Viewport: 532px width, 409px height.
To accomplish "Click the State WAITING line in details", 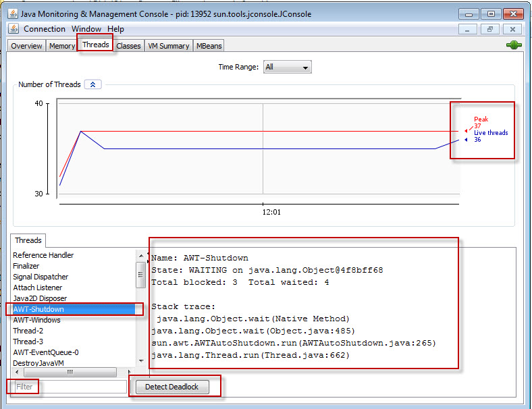I will [x=267, y=270].
